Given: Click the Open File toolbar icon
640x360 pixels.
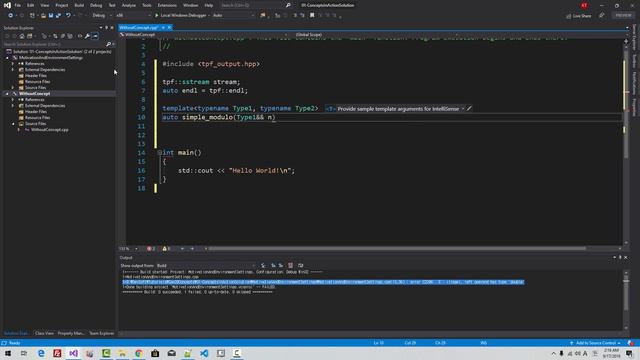Looking at the screenshot, I should [43, 15].
